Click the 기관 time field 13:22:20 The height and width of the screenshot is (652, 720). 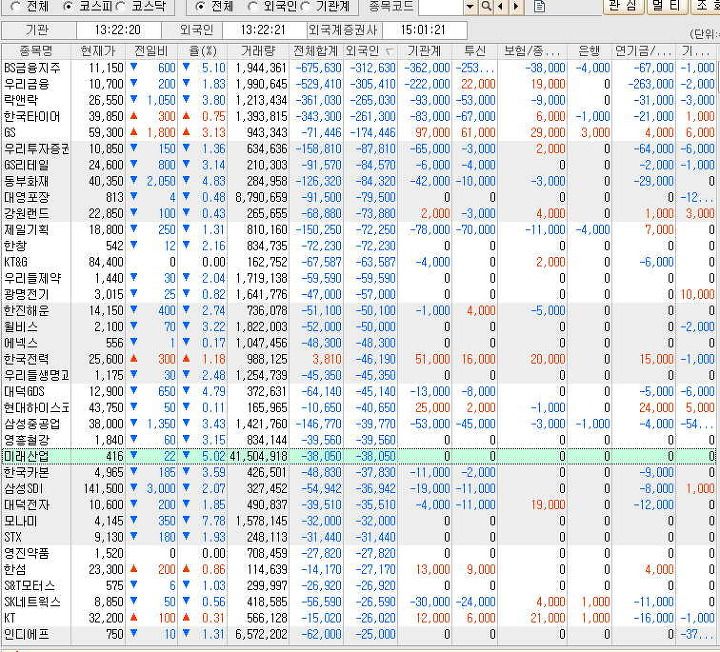(118, 30)
